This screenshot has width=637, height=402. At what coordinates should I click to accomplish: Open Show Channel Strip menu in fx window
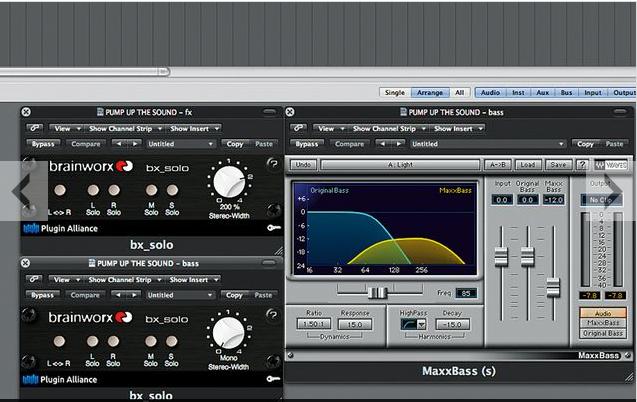(125, 128)
